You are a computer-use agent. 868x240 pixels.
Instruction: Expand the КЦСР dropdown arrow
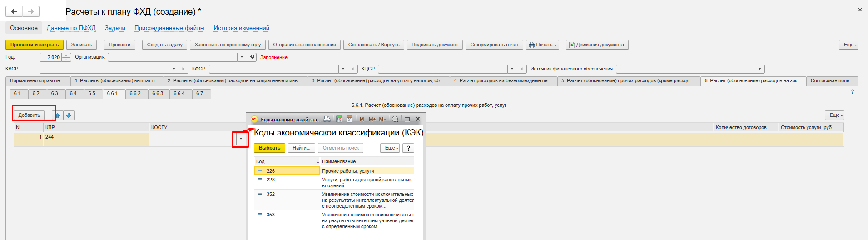coord(512,69)
